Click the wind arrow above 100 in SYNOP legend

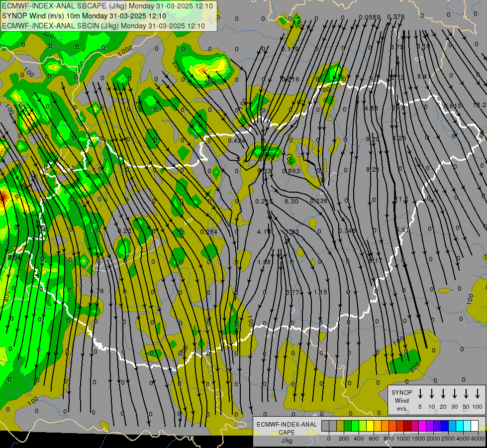pyautogui.click(x=478, y=394)
